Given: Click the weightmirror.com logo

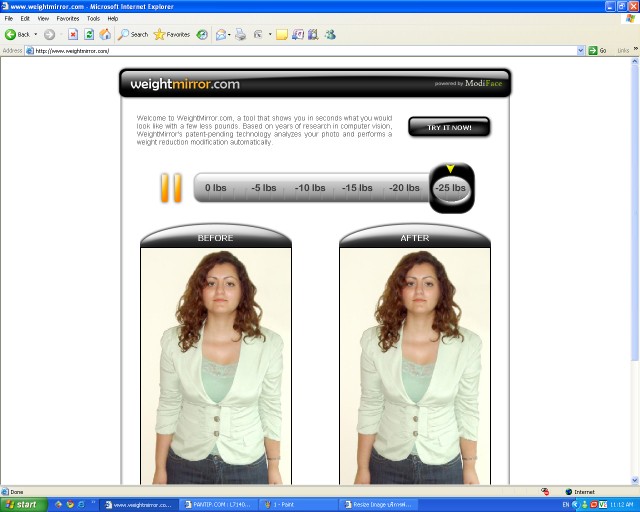Looking at the screenshot, I should coord(185,84).
